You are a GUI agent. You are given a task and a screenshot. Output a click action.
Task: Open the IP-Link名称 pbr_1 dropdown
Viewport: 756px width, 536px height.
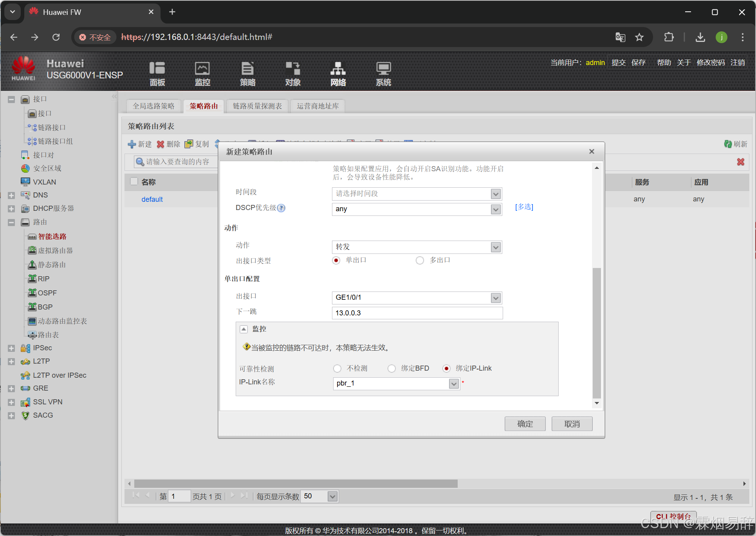tap(453, 384)
